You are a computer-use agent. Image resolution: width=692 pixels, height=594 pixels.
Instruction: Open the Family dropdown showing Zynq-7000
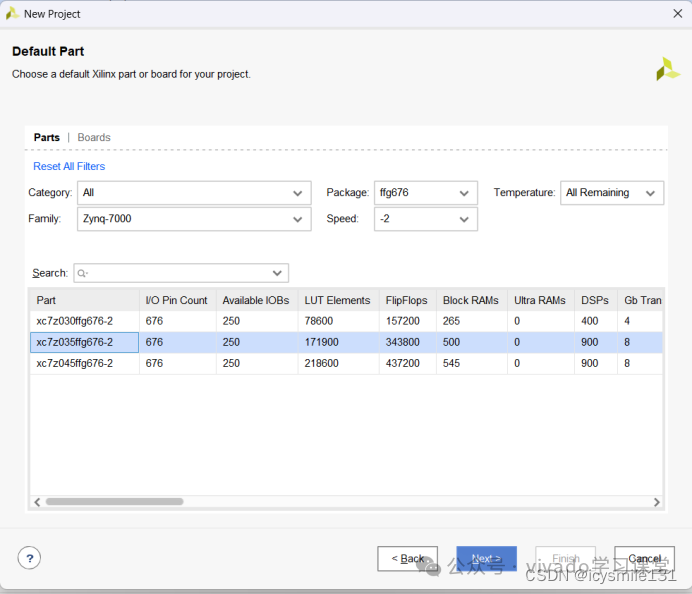tap(194, 219)
